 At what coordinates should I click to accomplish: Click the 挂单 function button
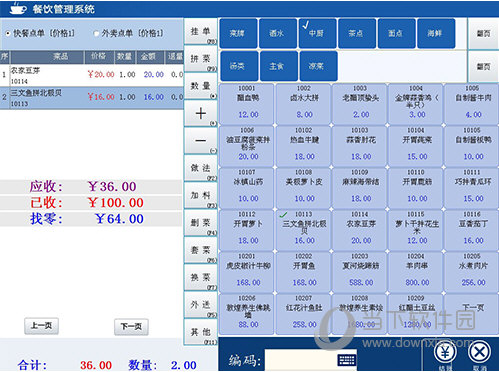(x=201, y=31)
